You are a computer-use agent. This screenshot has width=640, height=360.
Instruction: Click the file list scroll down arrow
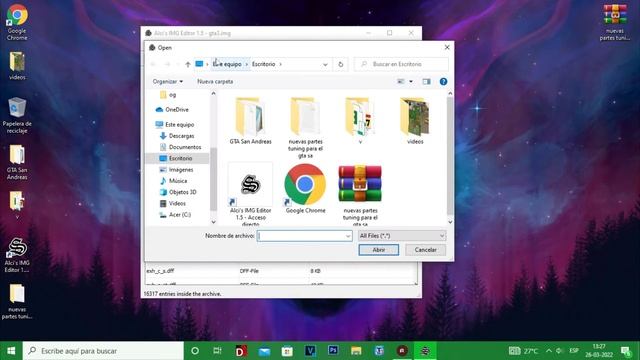(x=450, y=222)
